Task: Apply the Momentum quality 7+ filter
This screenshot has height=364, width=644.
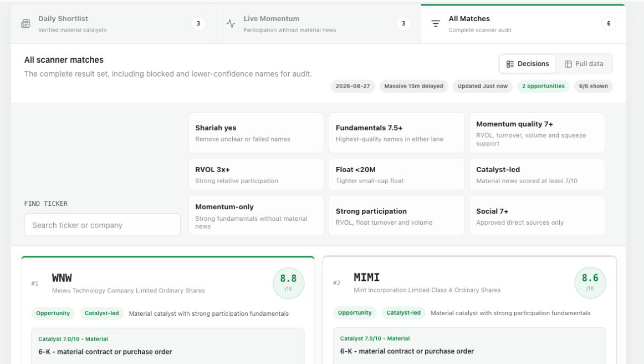Action: (537, 133)
